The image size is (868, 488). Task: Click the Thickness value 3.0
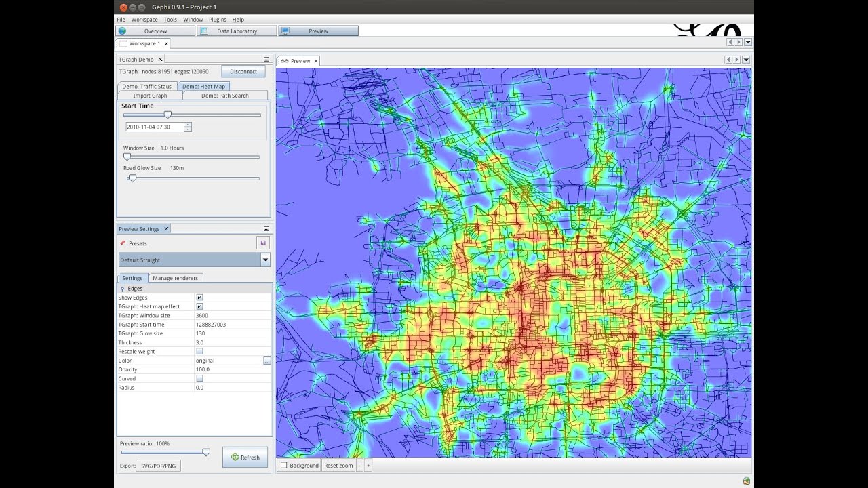[233, 343]
